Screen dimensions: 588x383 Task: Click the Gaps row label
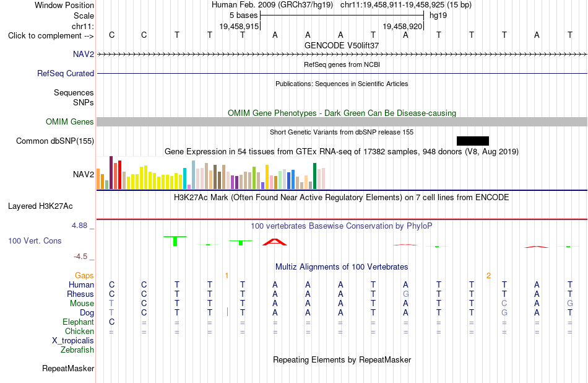(84, 276)
